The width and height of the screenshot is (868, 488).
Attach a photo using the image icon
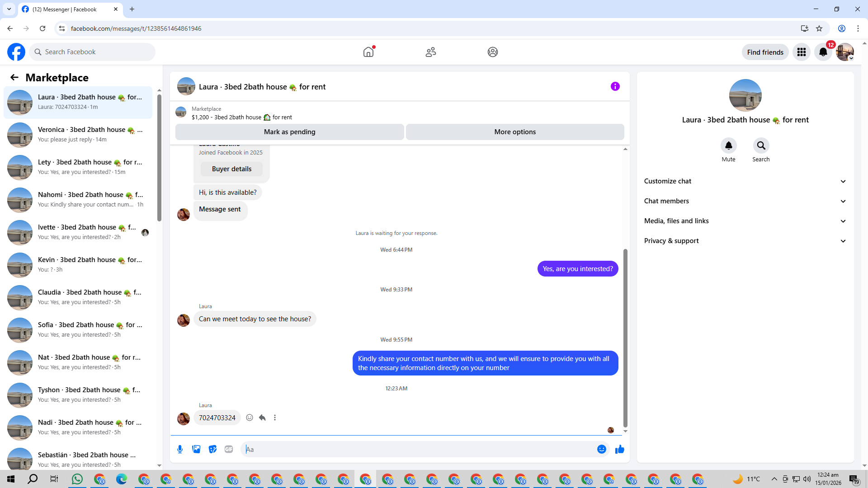(196, 449)
